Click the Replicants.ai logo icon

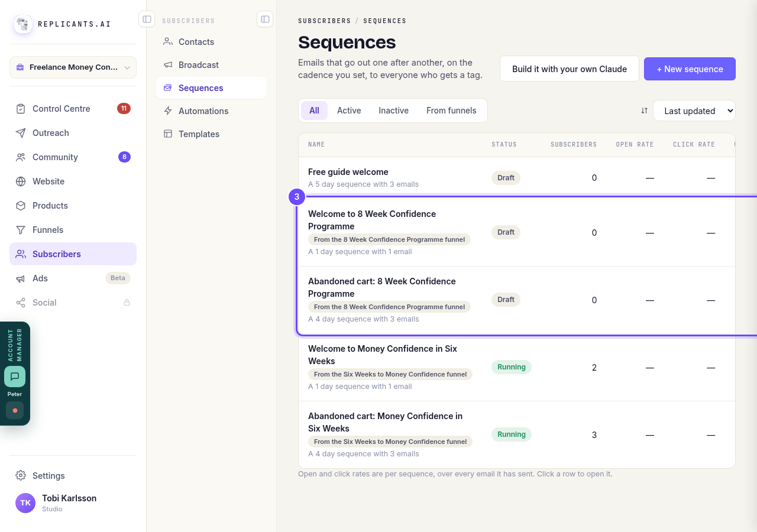[x=23, y=24]
